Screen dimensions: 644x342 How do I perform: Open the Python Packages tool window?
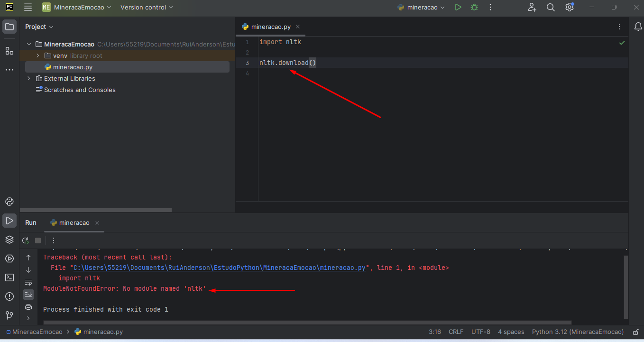click(x=9, y=240)
